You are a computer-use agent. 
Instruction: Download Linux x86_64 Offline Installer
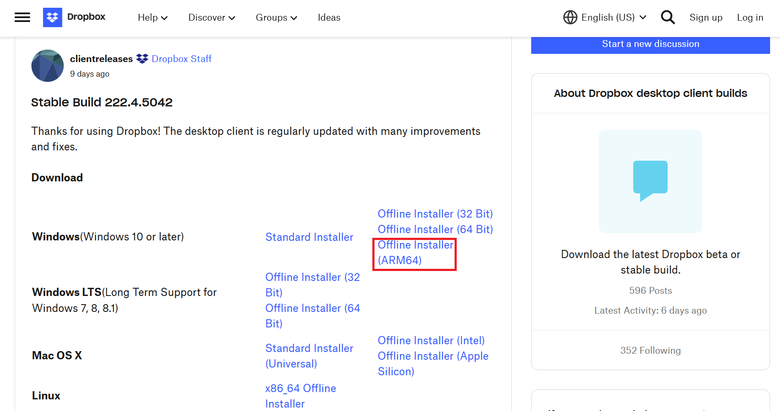300,396
